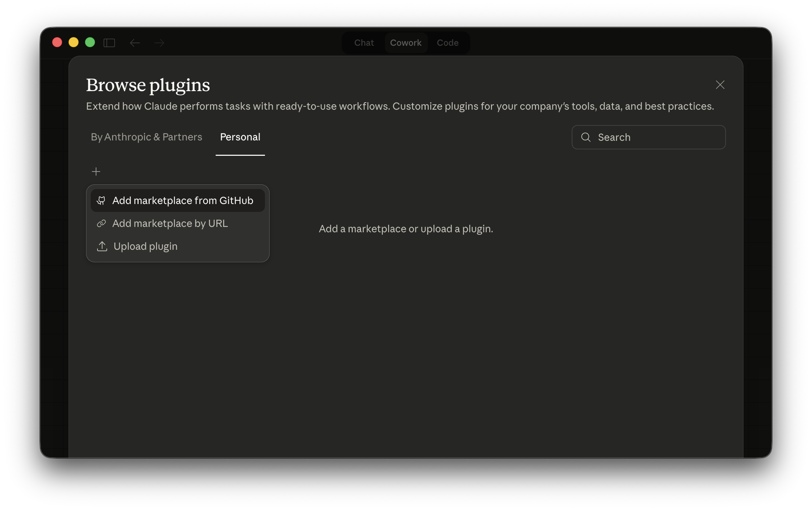Click the GitHub icon in the menu
The width and height of the screenshot is (812, 511).
(101, 200)
